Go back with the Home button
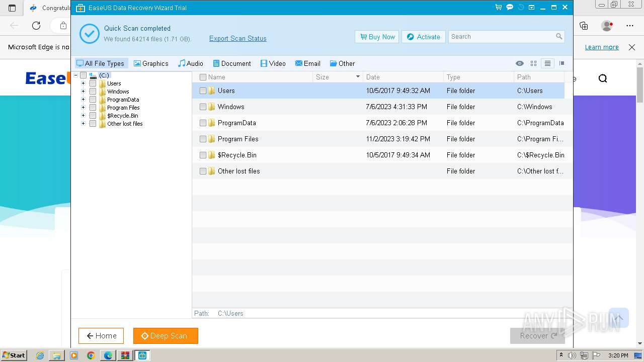 [101, 336]
